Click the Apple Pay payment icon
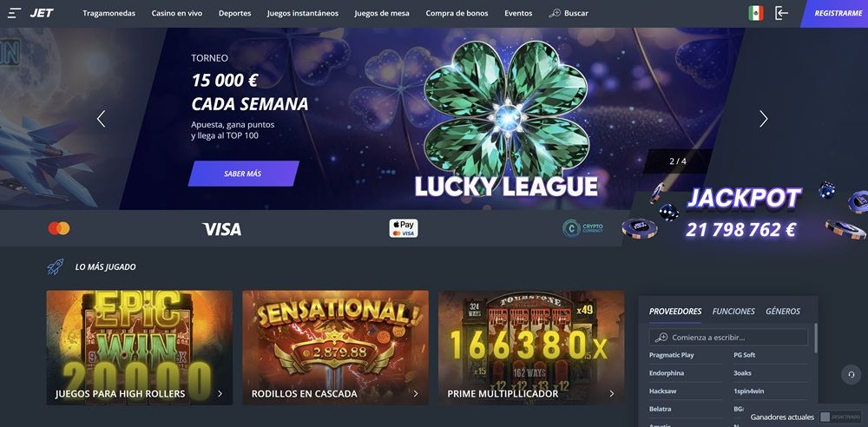The height and width of the screenshot is (427, 868). tap(404, 228)
